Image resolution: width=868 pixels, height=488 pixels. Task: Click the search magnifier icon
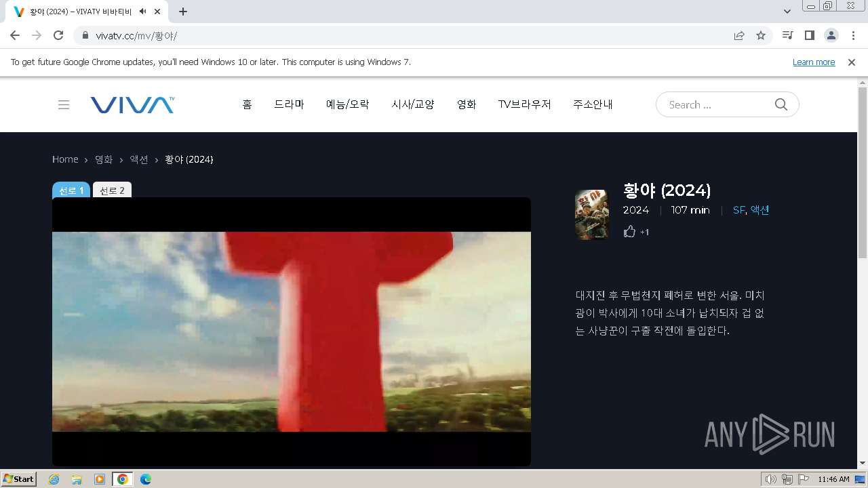pyautogui.click(x=781, y=104)
